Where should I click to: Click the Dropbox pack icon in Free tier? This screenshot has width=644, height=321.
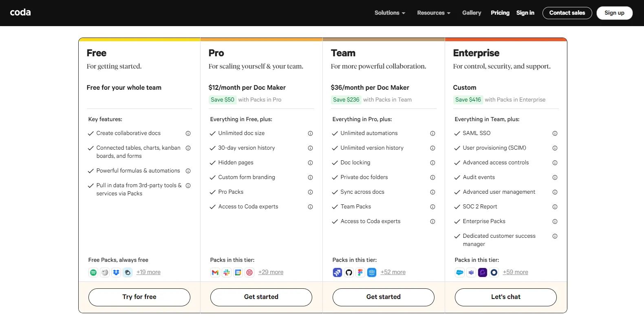point(116,272)
